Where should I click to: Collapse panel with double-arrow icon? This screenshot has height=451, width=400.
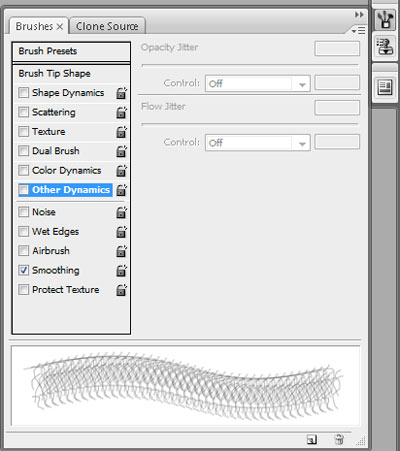tap(359, 15)
